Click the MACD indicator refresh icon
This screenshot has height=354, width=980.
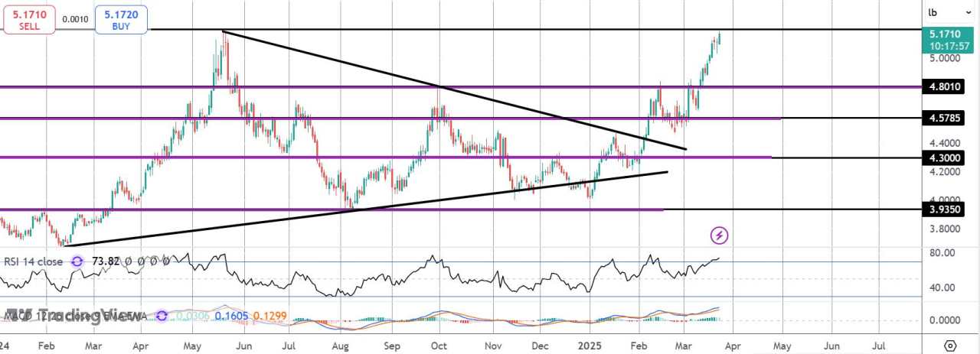coord(161,316)
